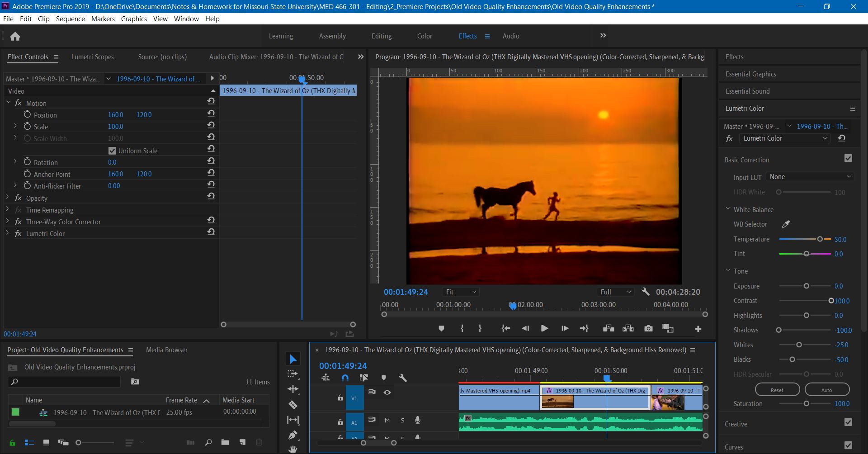Select the Slip tool
Screen dimensions: 868x454
[x=293, y=420]
